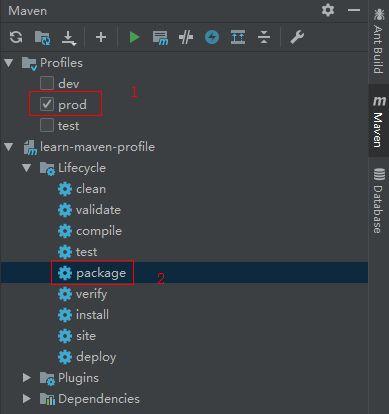Click the Lifecycle folder icon
This screenshot has height=414, width=389.
[47, 169]
